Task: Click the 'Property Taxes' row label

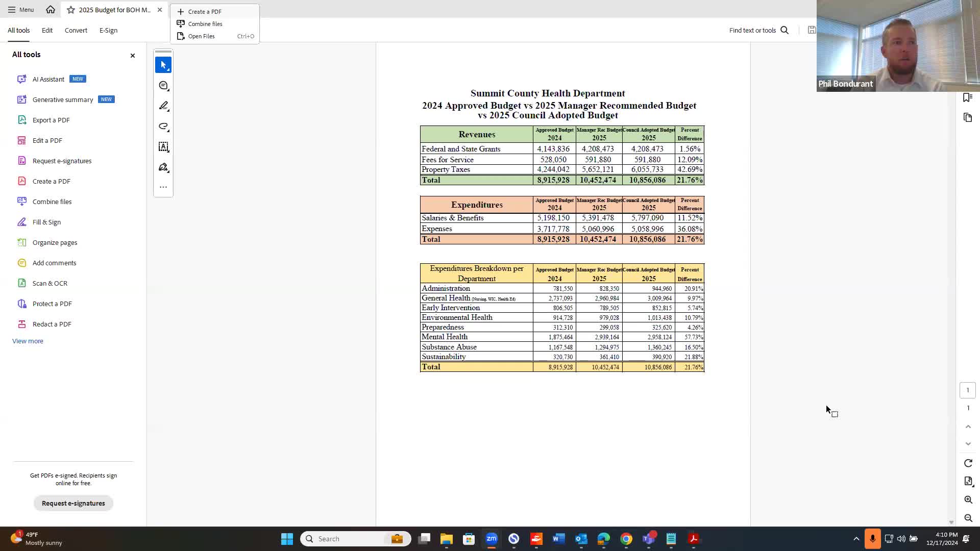Action: pyautogui.click(x=446, y=169)
